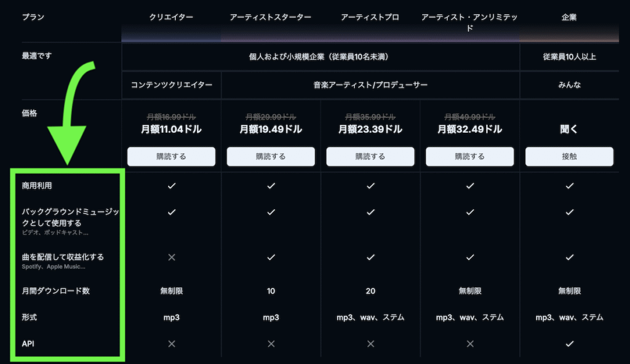Select the アーティストプロ plan header

pos(370,18)
